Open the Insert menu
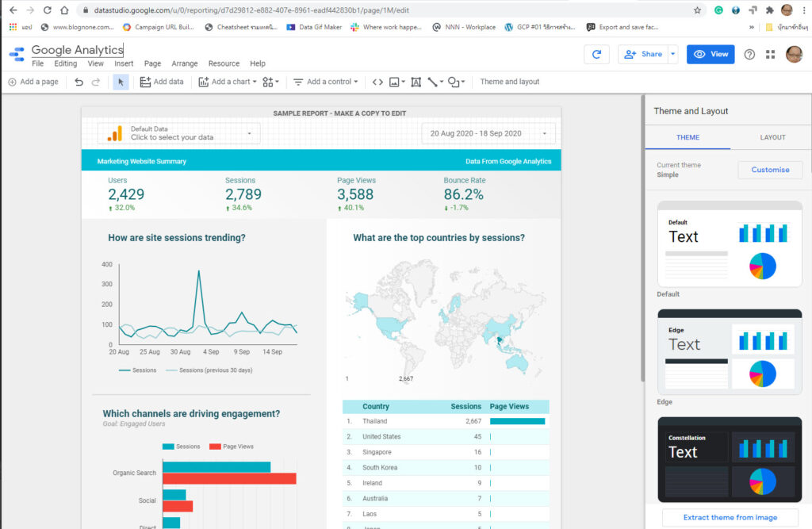The height and width of the screenshot is (529, 812). click(x=124, y=63)
